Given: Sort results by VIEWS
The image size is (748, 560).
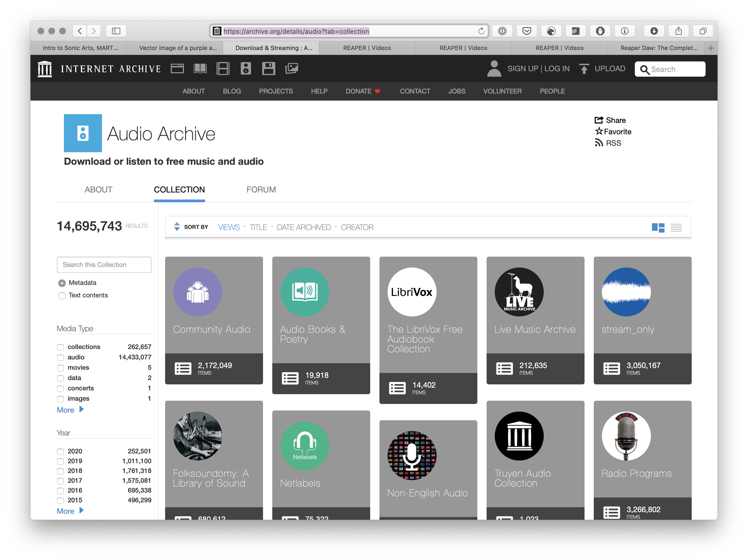Looking at the screenshot, I should pyautogui.click(x=229, y=228).
